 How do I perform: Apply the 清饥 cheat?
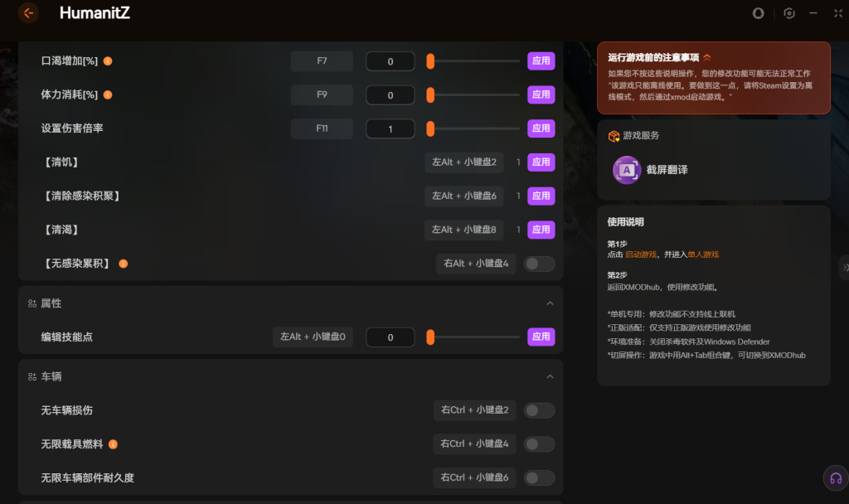[x=541, y=162]
